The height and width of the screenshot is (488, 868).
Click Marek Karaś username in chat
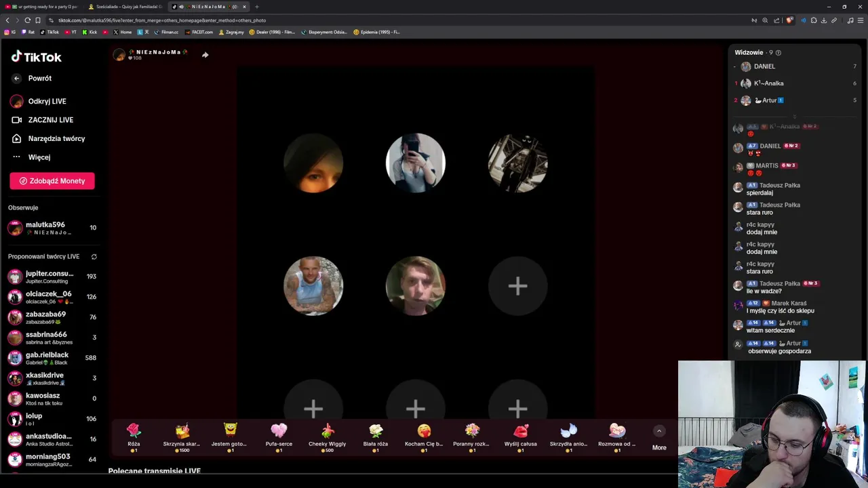789,303
